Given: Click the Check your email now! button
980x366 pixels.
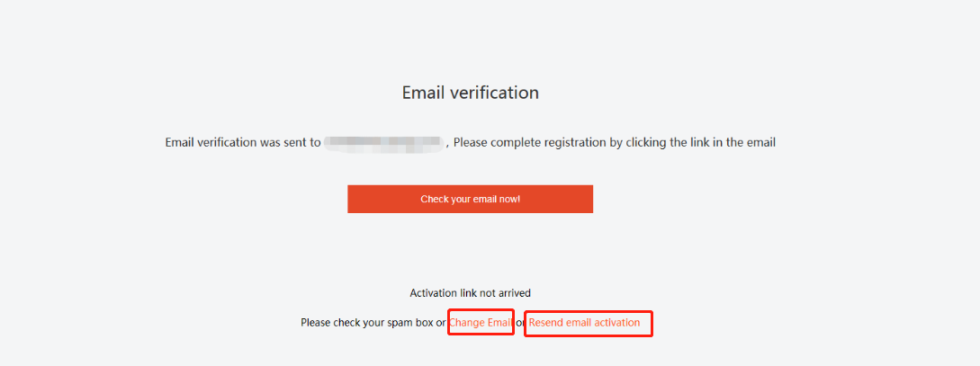Looking at the screenshot, I should click(470, 199).
